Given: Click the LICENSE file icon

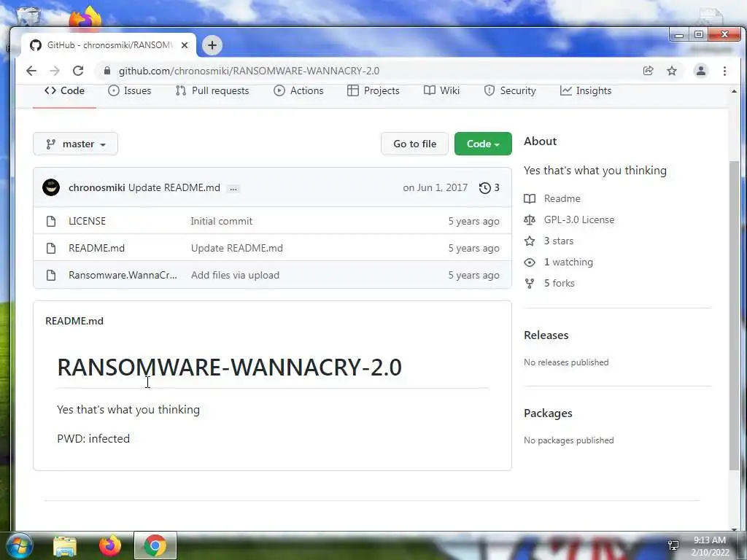Looking at the screenshot, I should (x=51, y=221).
